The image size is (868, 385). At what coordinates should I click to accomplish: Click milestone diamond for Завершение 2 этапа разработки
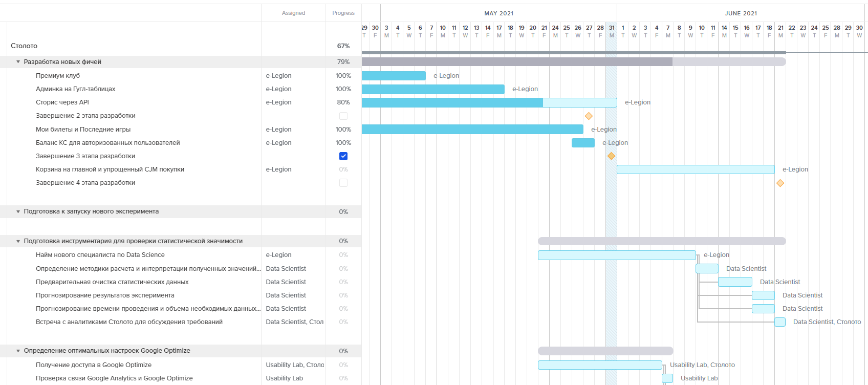tap(589, 116)
